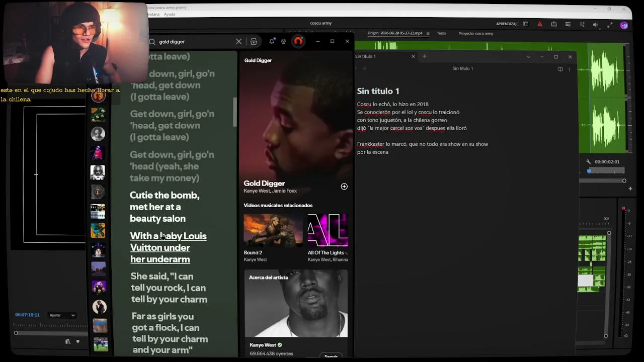The height and width of the screenshot is (362, 644).
Task: Jump to lyric 'With a baby Louis Vuitton'
Action: coord(168,247)
